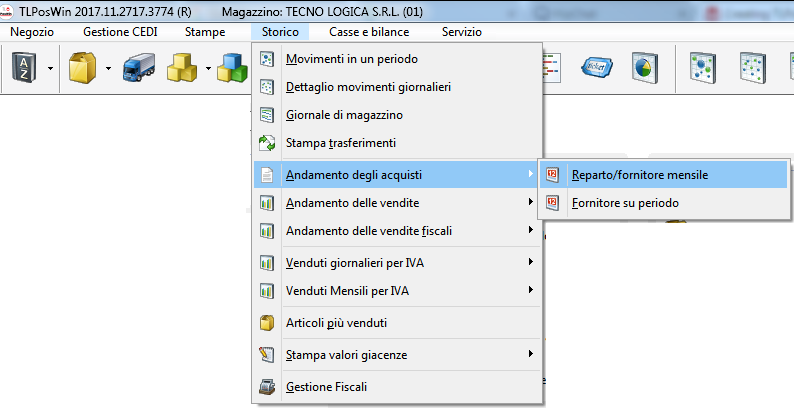Click the TLPosWin application title bar icon

click(x=7, y=11)
